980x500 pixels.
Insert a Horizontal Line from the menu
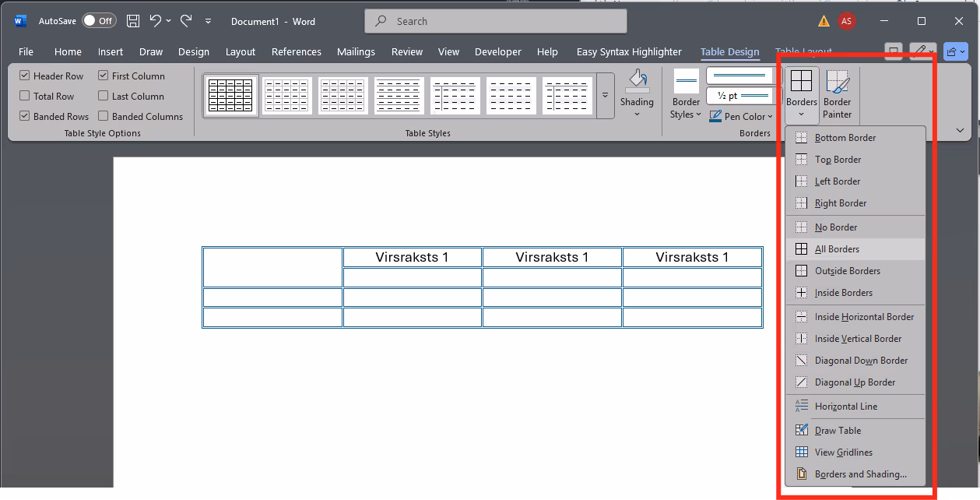[x=845, y=407]
